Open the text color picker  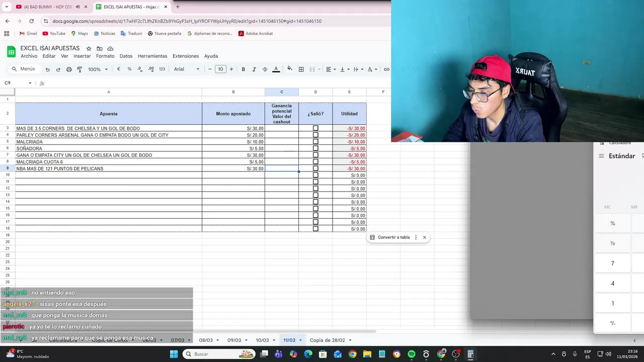click(x=276, y=69)
